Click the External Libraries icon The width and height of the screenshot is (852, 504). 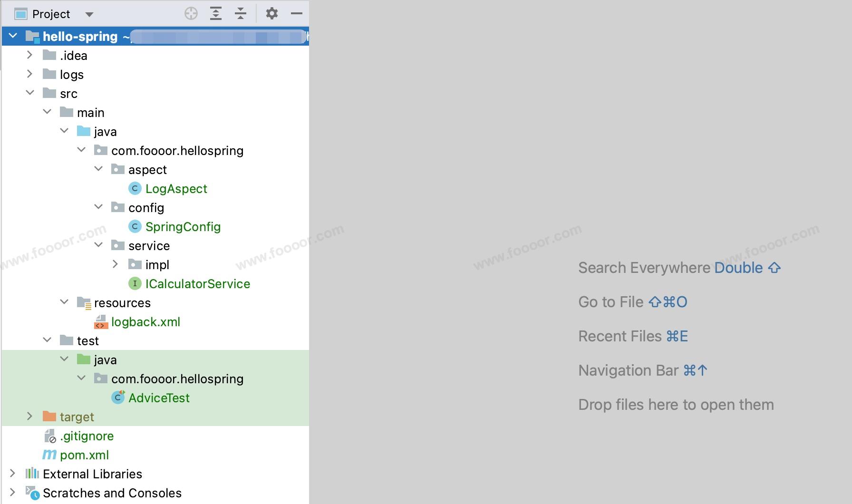(x=32, y=474)
